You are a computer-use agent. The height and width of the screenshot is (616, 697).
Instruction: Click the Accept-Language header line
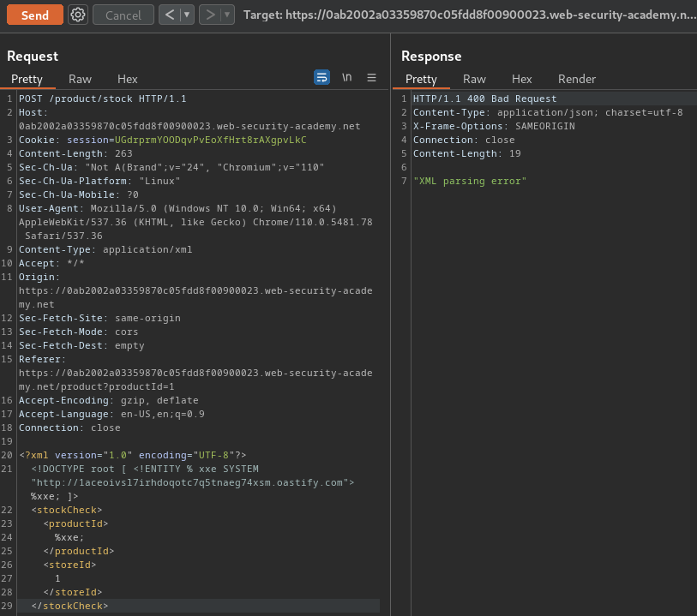click(x=111, y=415)
